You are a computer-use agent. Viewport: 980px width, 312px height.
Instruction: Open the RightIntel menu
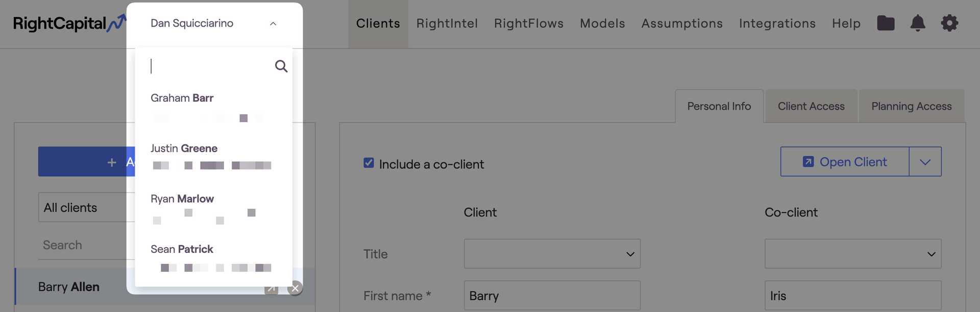tap(447, 23)
